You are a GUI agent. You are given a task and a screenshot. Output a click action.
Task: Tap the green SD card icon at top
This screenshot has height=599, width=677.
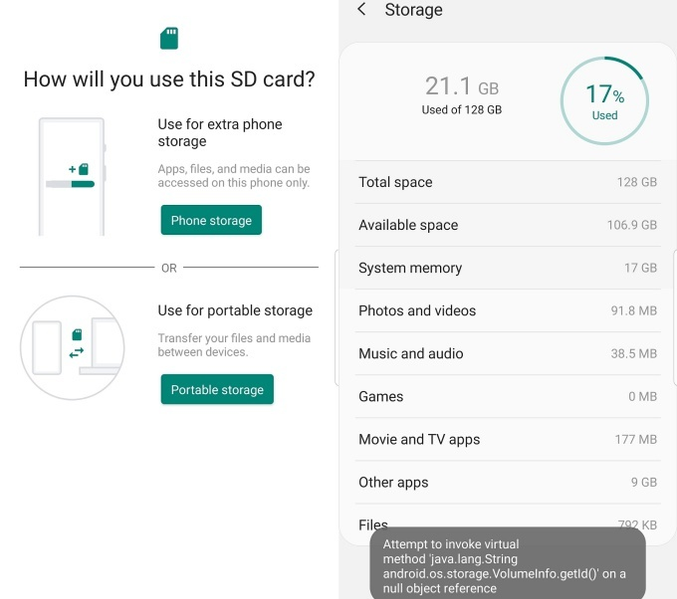[x=169, y=38]
